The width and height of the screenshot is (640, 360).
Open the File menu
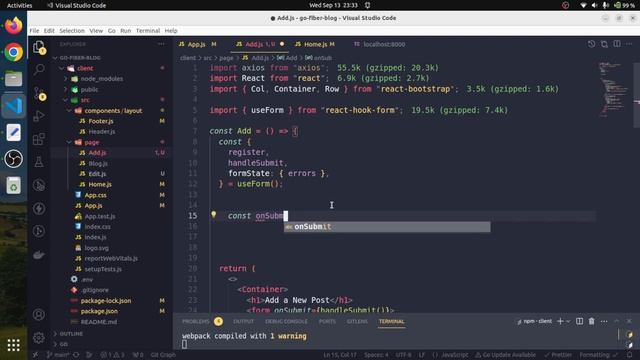coord(34,31)
